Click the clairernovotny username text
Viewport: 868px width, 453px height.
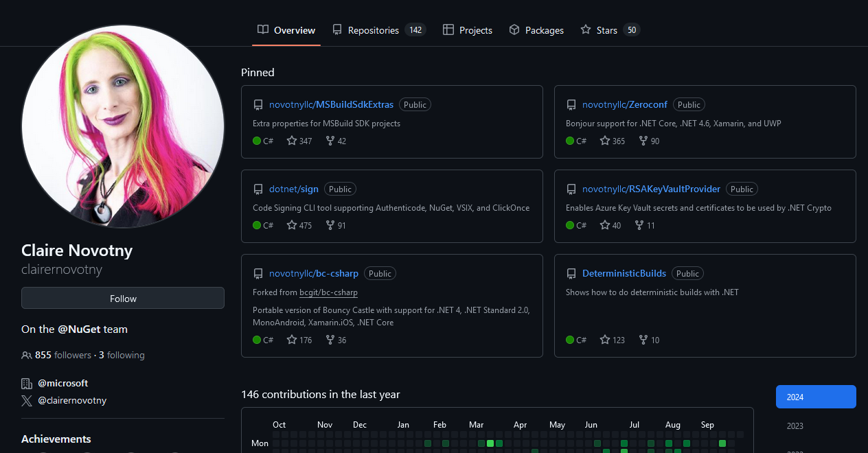[x=62, y=269]
